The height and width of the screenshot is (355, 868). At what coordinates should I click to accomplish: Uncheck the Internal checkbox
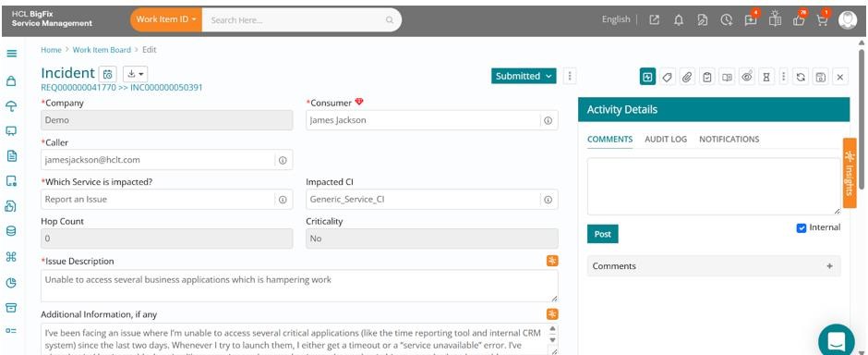801,227
